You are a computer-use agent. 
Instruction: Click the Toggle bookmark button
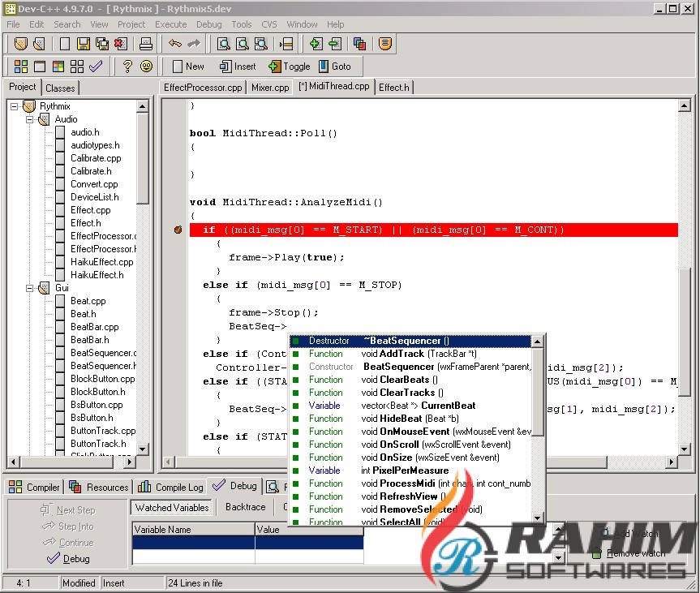[x=290, y=67]
